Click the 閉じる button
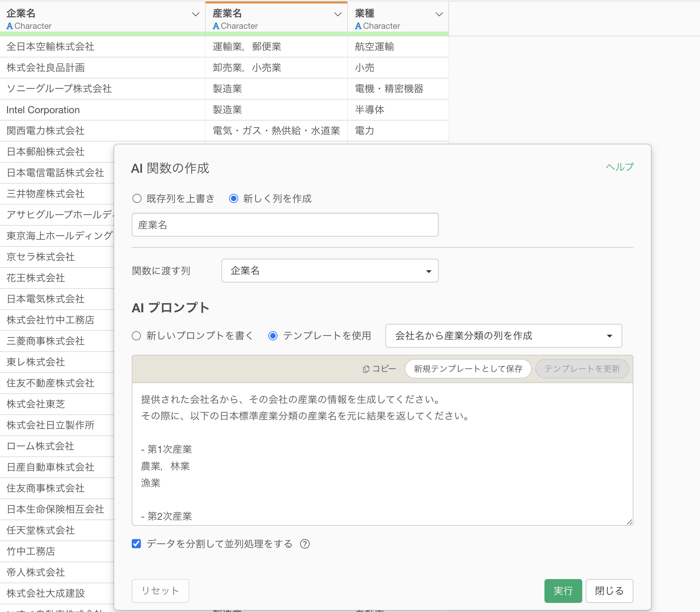Screen dimensions: 700x612 coord(609,591)
